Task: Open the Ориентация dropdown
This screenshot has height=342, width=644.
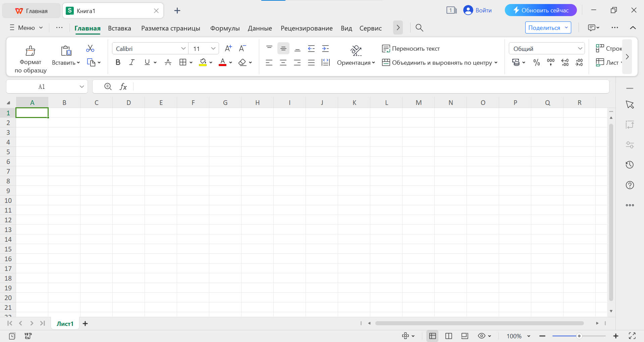Action: (x=356, y=62)
